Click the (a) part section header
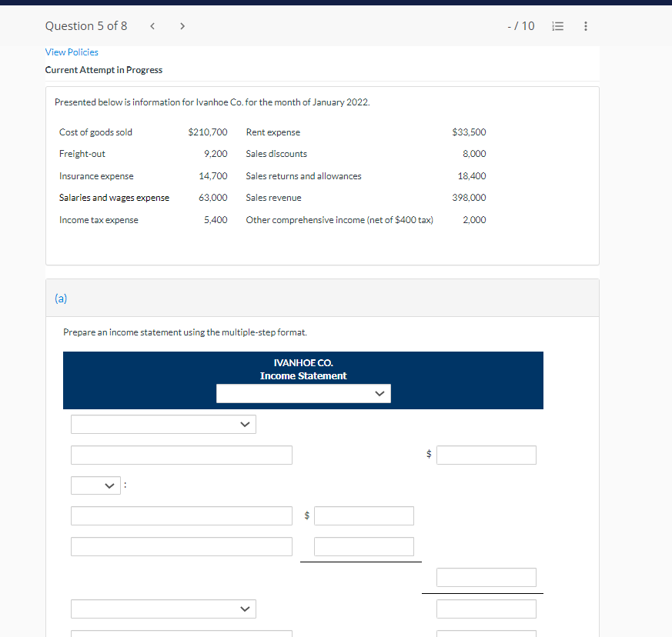Image resolution: width=672 pixels, height=637 pixels. coord(61,298)
